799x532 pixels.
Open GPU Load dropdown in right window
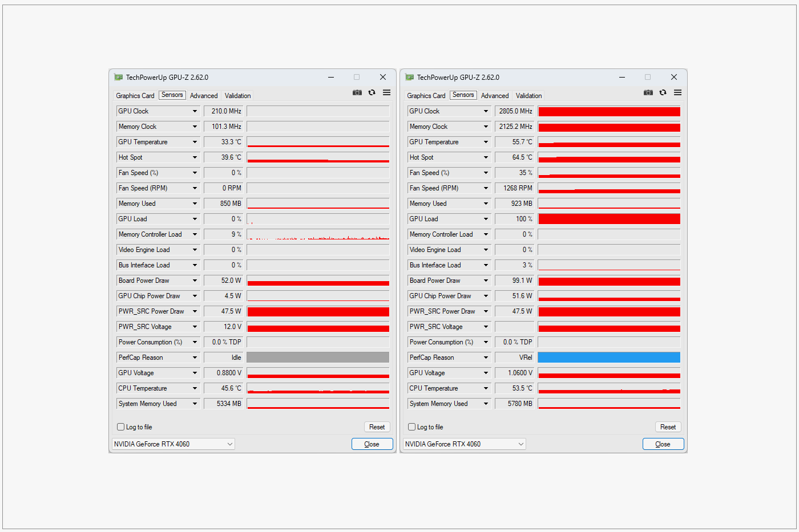pyautogui.click(x=486, y=219)
